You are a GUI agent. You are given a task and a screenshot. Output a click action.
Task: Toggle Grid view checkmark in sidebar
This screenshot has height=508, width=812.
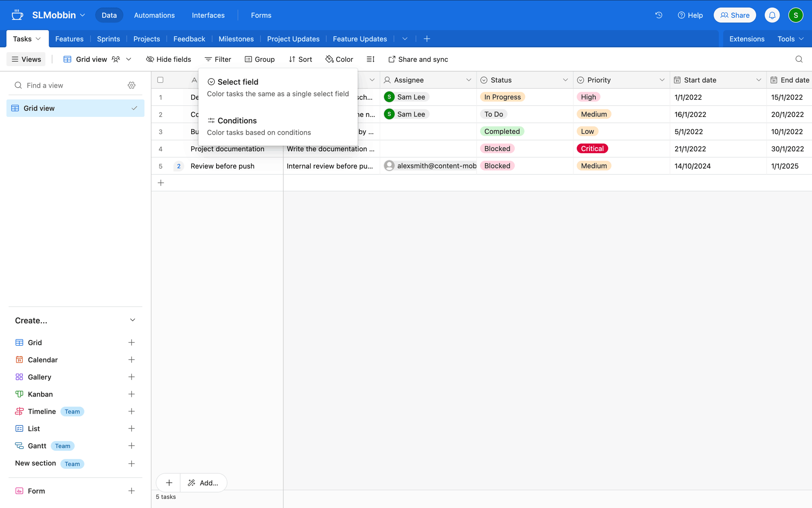[x=134, y=108]
